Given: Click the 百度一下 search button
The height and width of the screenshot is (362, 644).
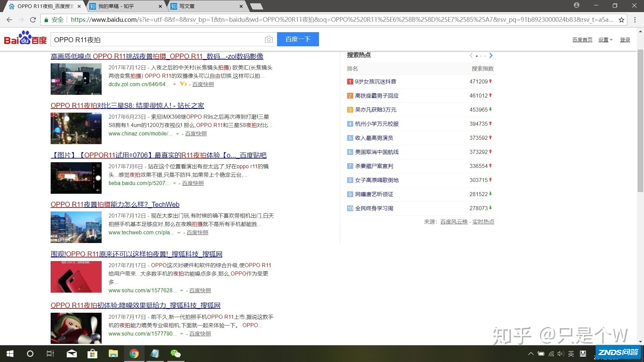Looking at the screenshot, I should pos(298,39).
